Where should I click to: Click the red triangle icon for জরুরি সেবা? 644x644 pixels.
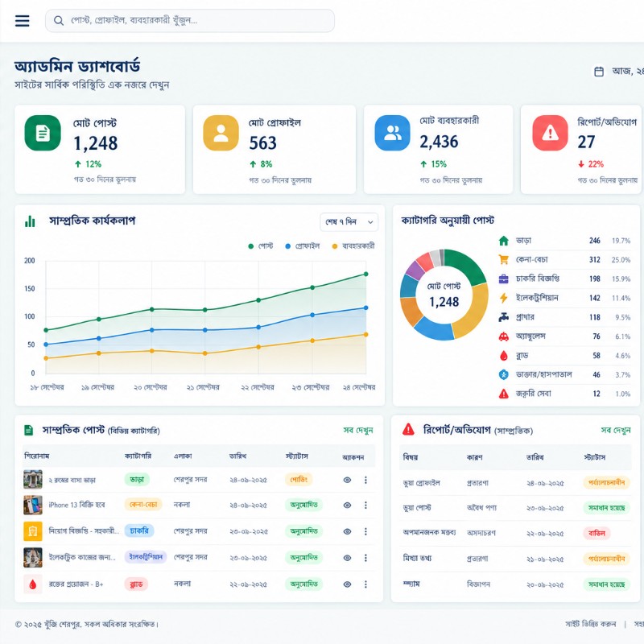(504, 394)
